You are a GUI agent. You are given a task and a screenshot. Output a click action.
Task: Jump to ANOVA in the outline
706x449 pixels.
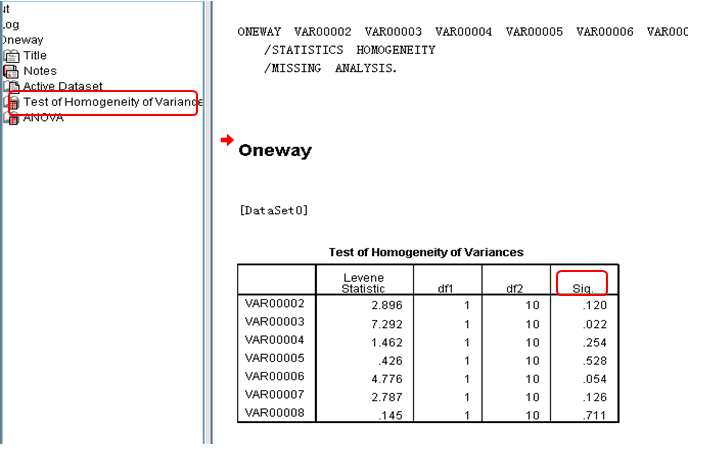44,118
